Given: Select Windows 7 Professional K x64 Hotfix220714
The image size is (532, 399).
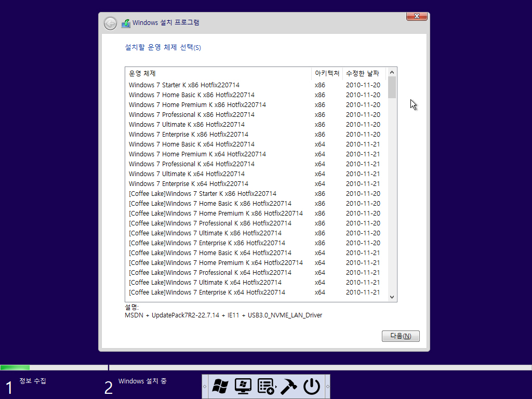Looking at the screenshot, I should [256, 164].
